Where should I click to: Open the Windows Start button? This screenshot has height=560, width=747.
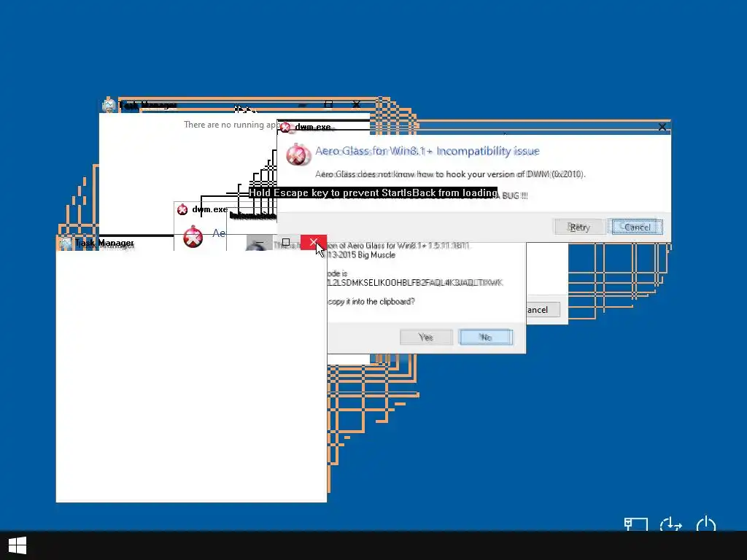18,545
